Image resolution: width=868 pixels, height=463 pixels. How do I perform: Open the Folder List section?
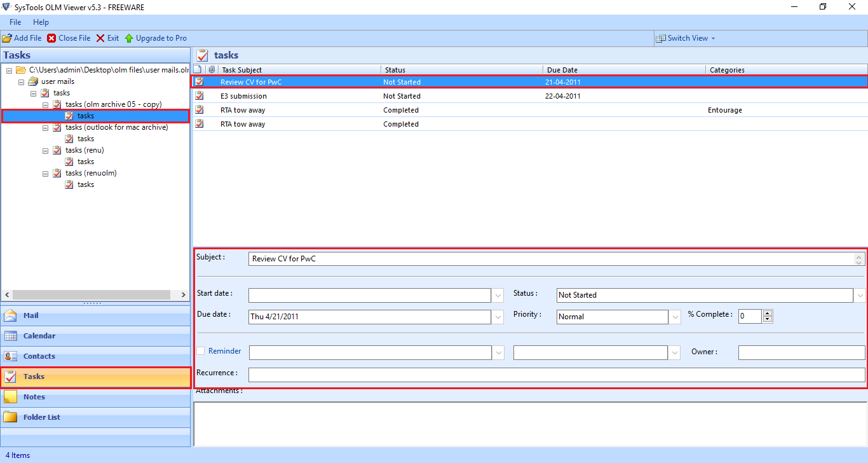[x=95, y=417]
